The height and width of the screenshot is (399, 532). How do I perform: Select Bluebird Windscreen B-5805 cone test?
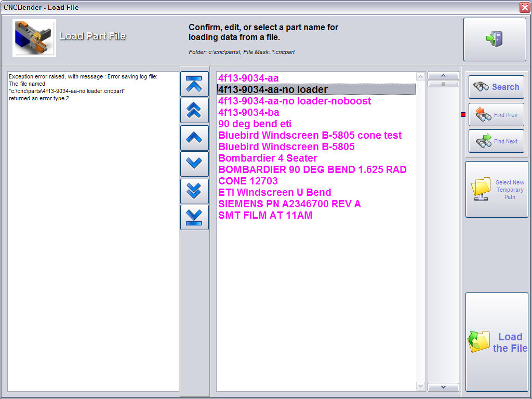click(310, 135)
